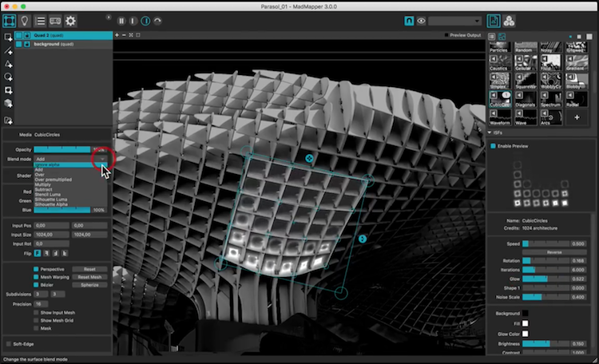Select the 3D cube surface tool
Screen dimensions: 599x364
[8, 104]
